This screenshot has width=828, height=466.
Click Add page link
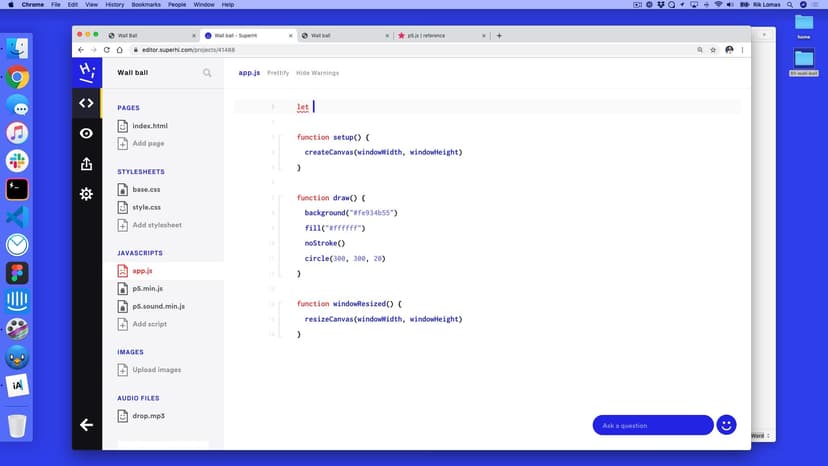tap(148, 143)
